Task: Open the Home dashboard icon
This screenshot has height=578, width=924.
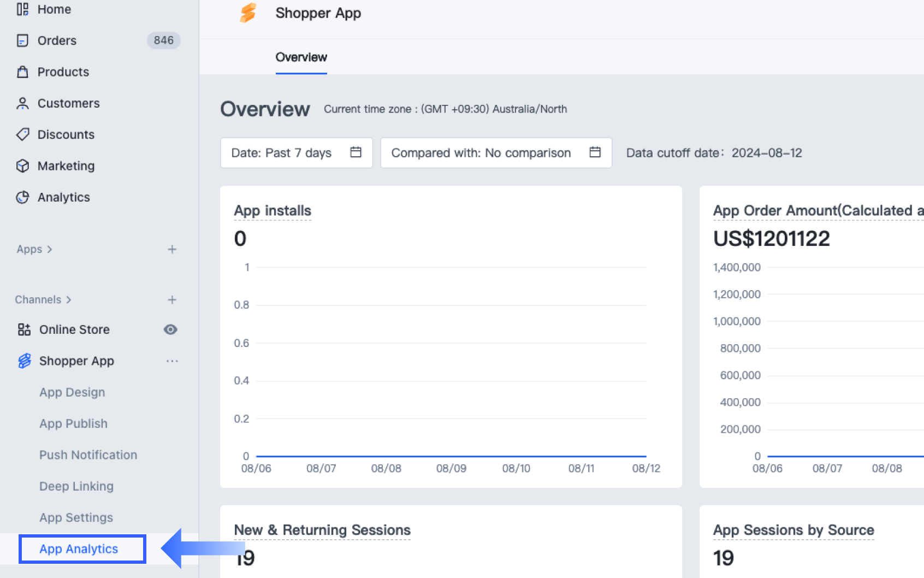Action: (x=23, y=9)
